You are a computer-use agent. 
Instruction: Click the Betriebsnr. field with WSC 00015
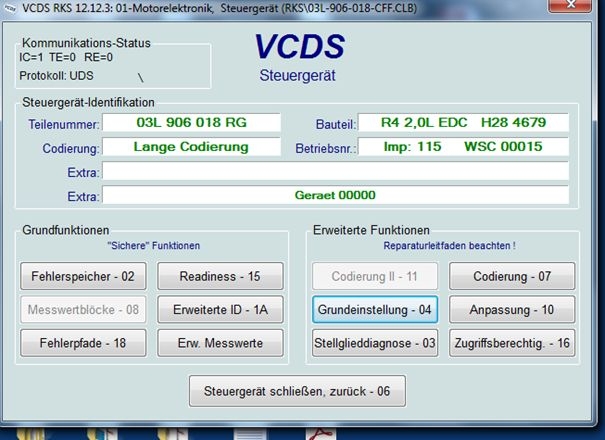(x=463, y=147)
